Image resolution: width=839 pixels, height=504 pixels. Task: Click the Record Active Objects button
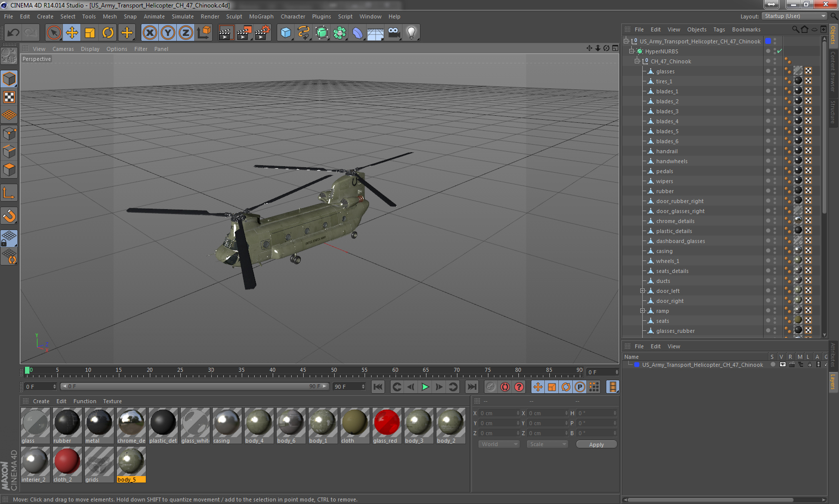pos(491,387)
